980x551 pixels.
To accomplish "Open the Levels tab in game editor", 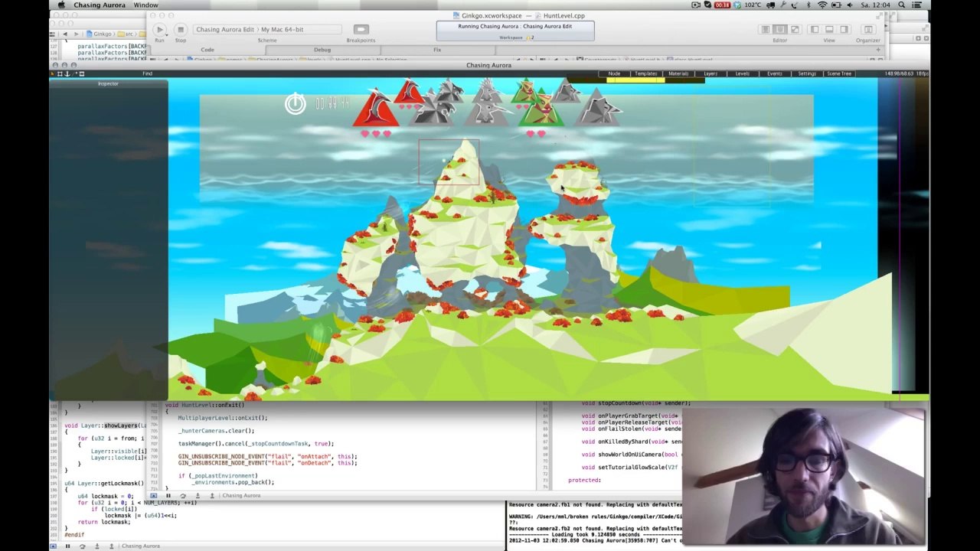I will [x=742, y=73].
